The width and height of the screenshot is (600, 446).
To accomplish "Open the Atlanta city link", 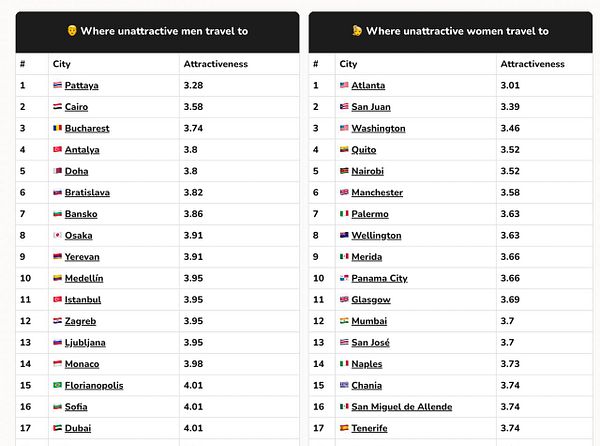I will coord(368,85).
